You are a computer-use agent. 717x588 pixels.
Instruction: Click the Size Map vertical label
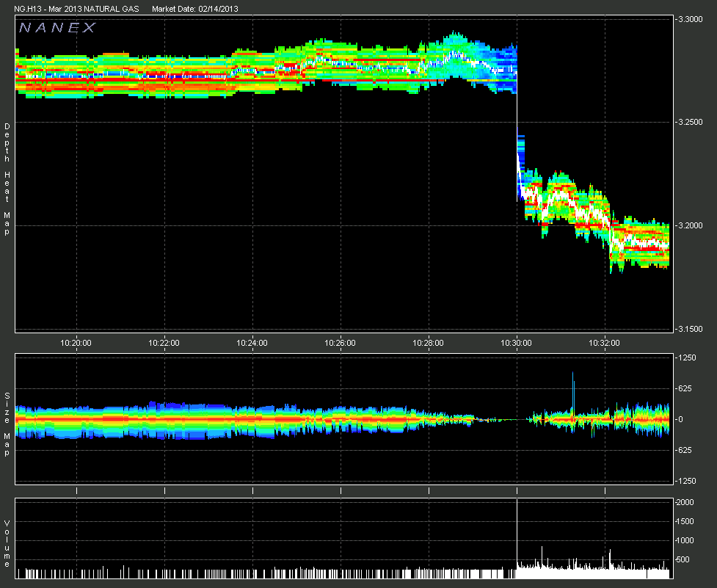pos(7,424)
